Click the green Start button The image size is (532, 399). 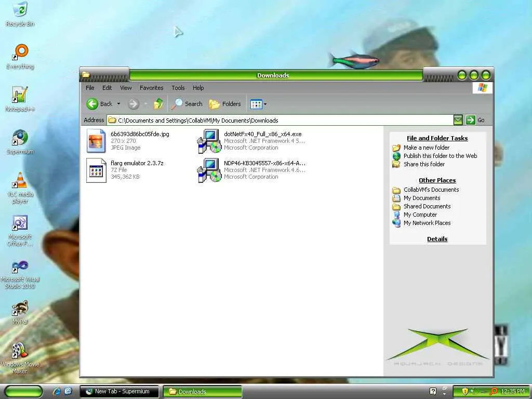coord(23,391)
